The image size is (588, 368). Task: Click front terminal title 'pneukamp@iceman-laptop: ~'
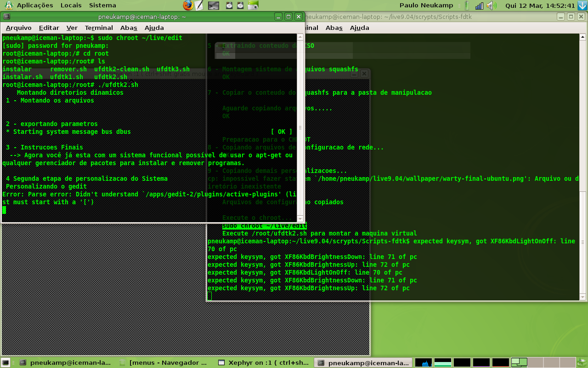coord(141,17)
